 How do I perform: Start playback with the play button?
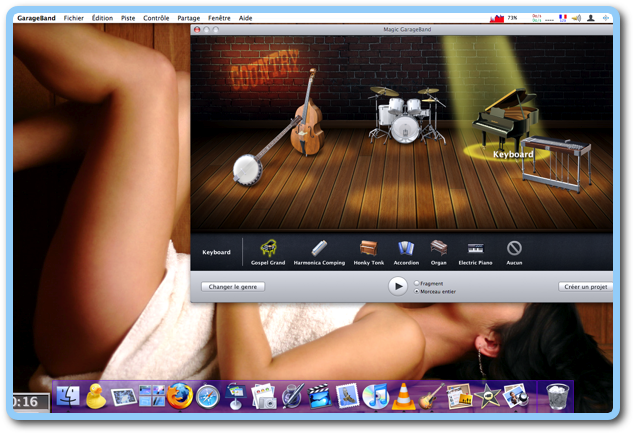(x=398, y=286)
